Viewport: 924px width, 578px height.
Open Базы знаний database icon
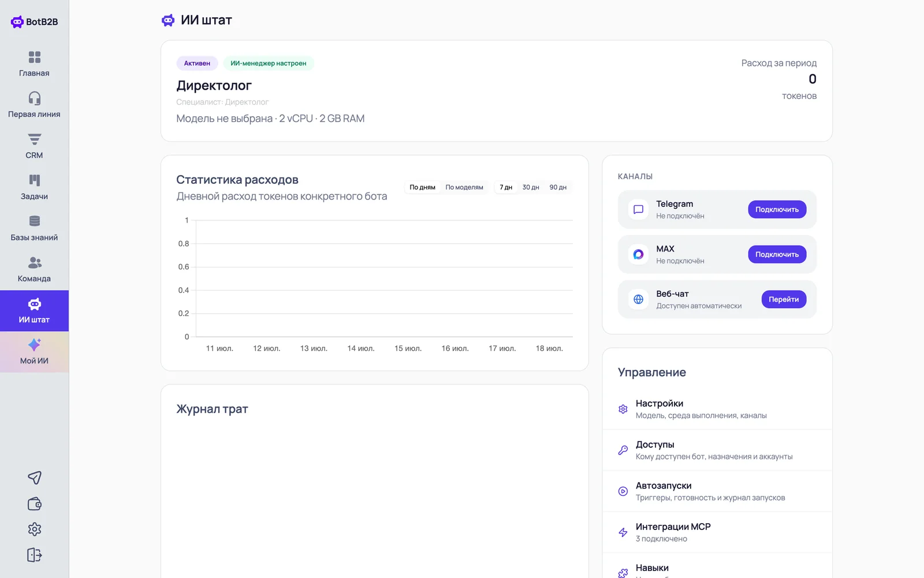point(35,221)
